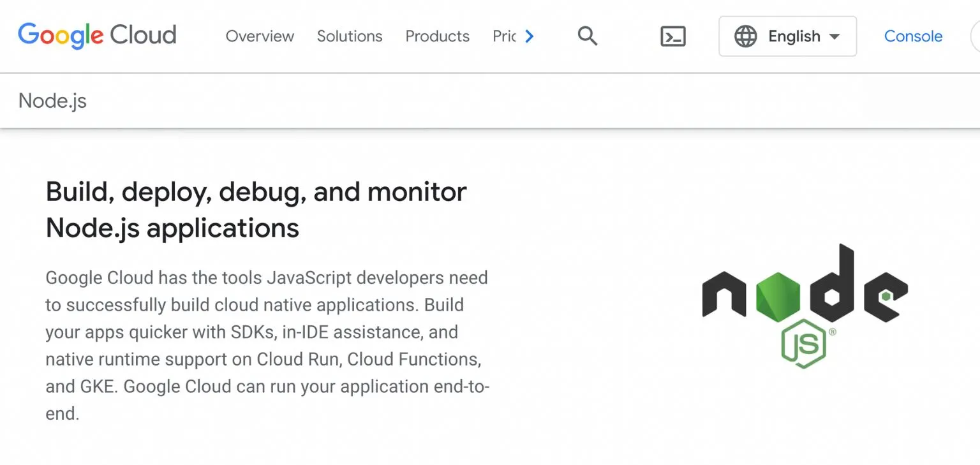980x465 pixels.
Task: Open the Overview nav item
Action: (x=260, y=36)
